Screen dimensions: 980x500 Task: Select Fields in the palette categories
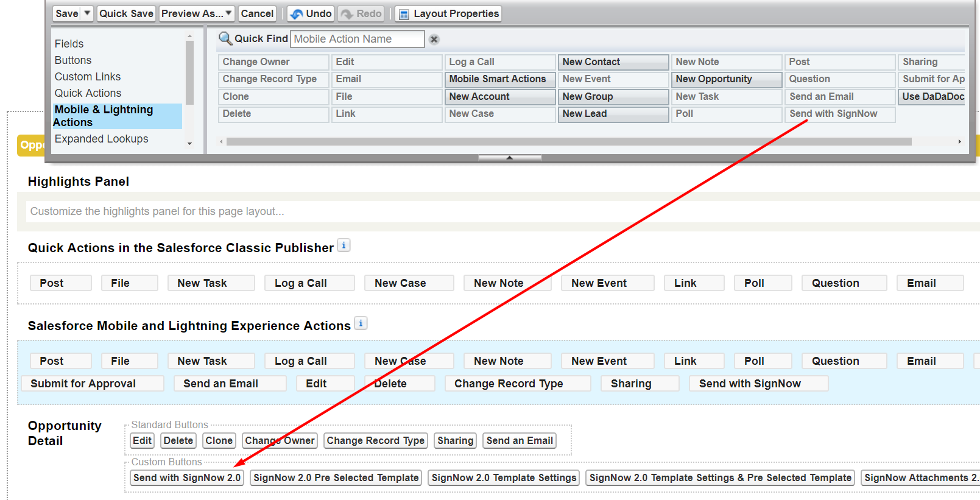click(69, 44)
